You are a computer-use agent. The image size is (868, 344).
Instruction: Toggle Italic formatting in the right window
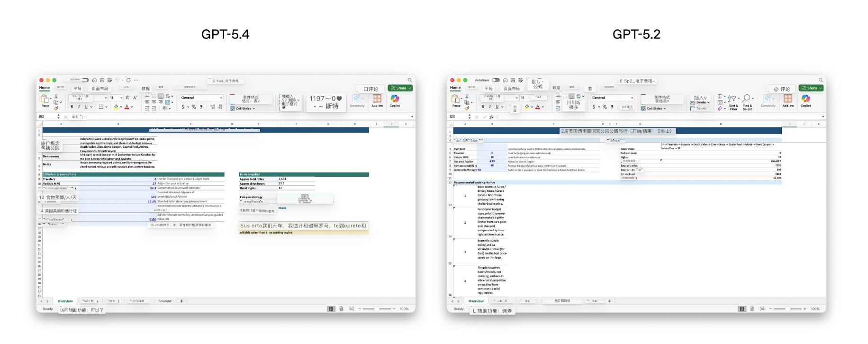(490, 107)
